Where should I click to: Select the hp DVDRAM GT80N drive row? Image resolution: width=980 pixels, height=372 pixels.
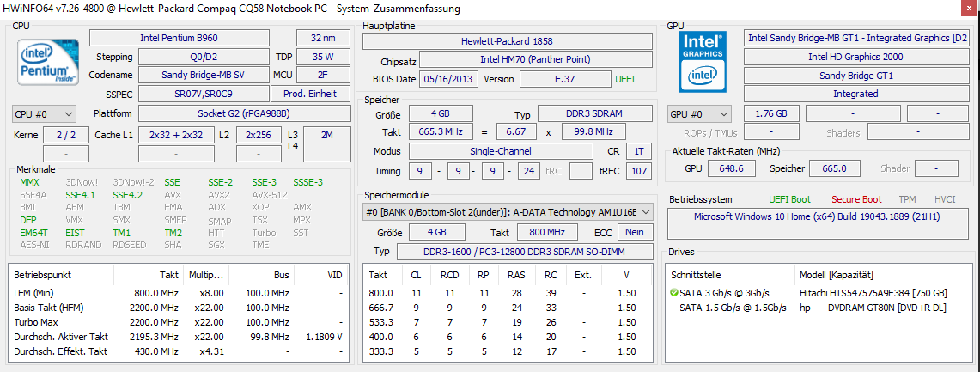click(817, 308)
